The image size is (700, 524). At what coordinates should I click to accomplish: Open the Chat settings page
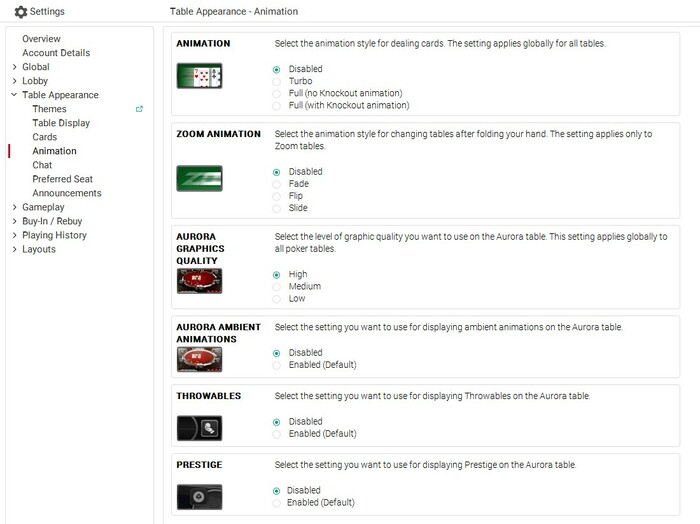pos(42,165)
